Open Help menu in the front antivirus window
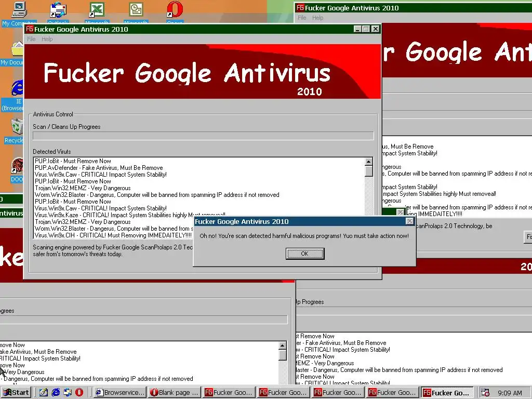This screenshot has width=532, height=399. click(47, 39)
